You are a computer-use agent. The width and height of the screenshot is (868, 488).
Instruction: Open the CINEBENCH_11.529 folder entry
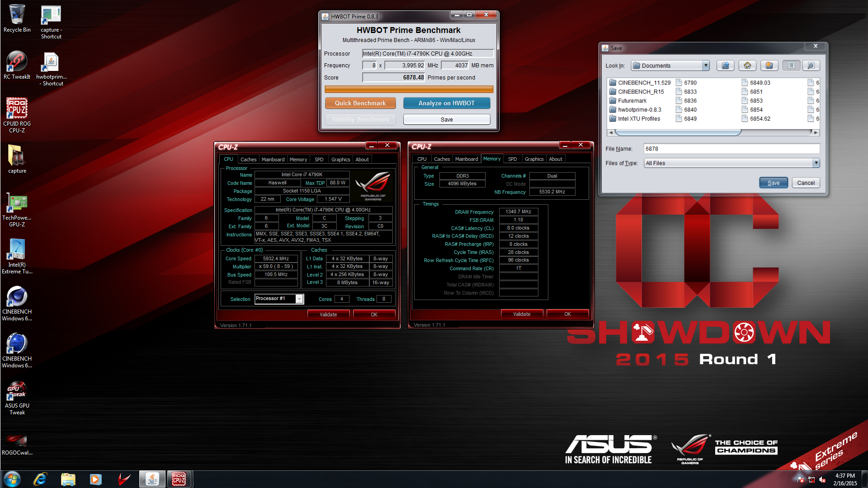(640, 83)
